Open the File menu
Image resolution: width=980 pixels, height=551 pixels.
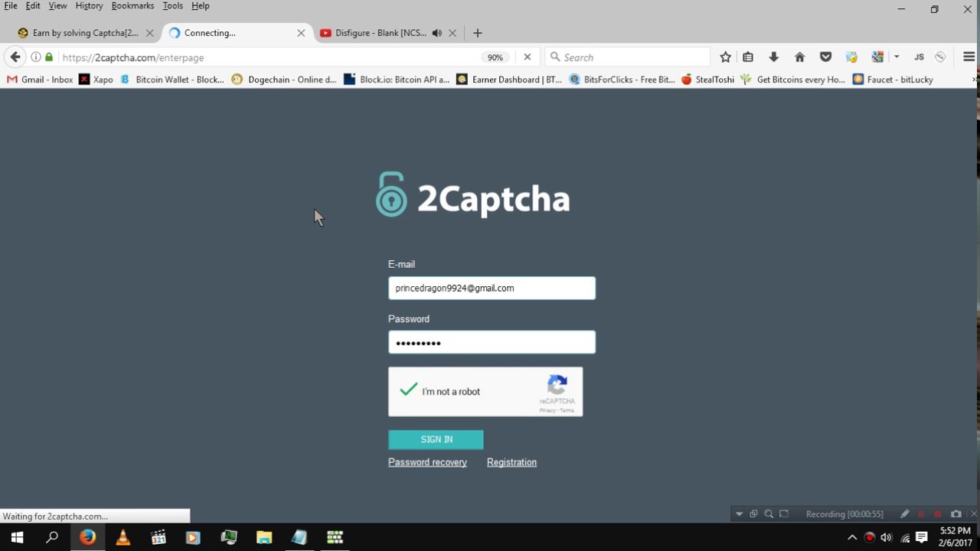click(11, 6)
